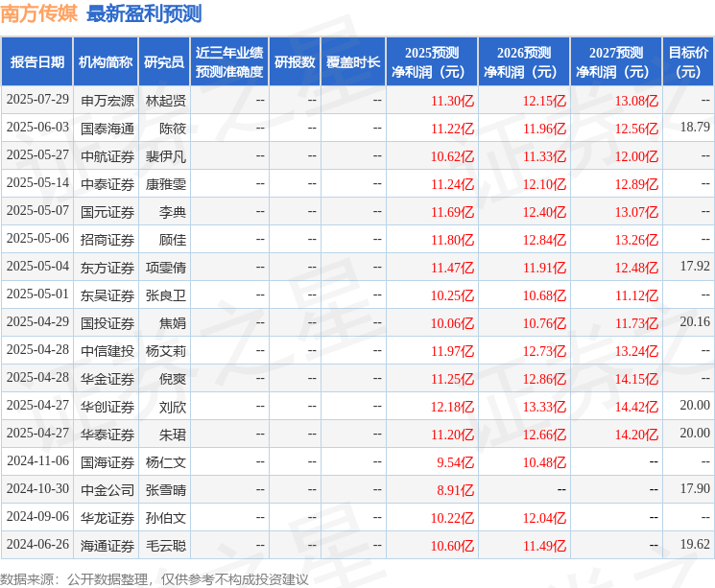Click the 数据来源 disclaimer footer text
Viewport: 715px width, 588px height.
(x=155, y=578)
